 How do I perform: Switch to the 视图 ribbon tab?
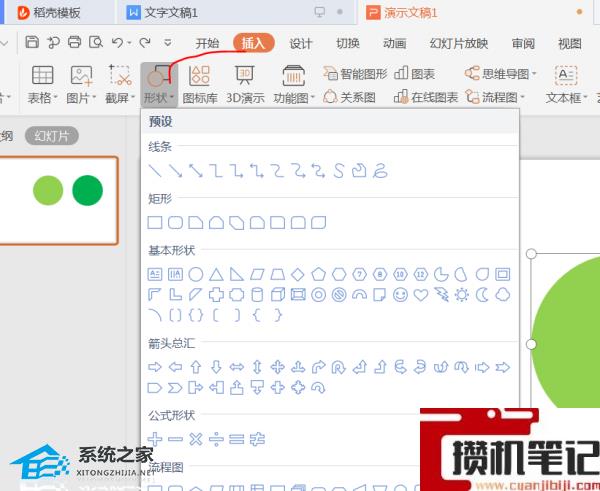tap(570, 43)
